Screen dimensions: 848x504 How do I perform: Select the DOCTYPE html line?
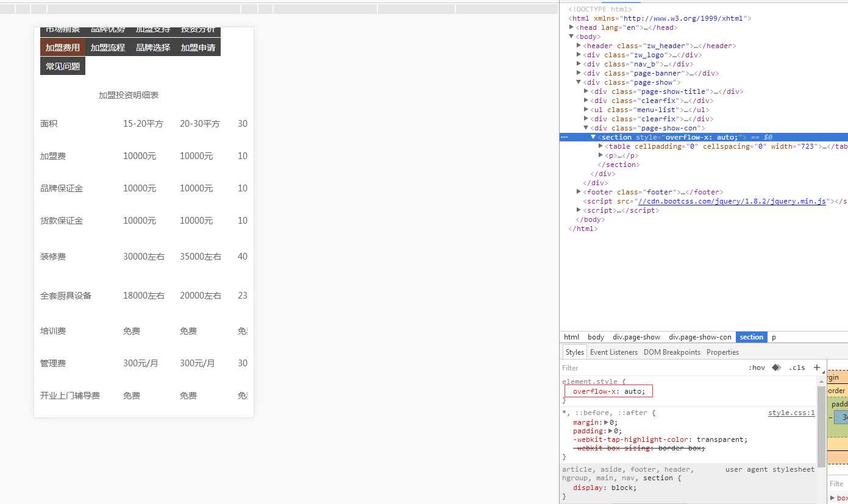coord(600,9)
